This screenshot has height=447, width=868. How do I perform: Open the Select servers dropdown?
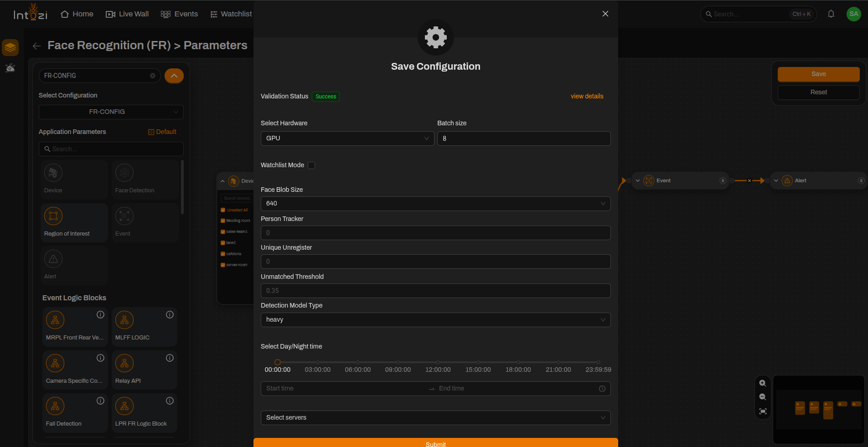click(435, 418)
